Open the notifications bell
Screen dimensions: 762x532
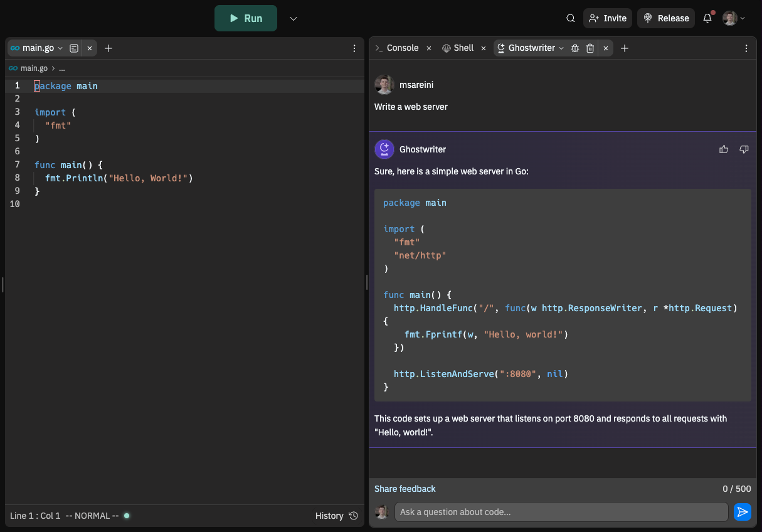click(707, 18)
